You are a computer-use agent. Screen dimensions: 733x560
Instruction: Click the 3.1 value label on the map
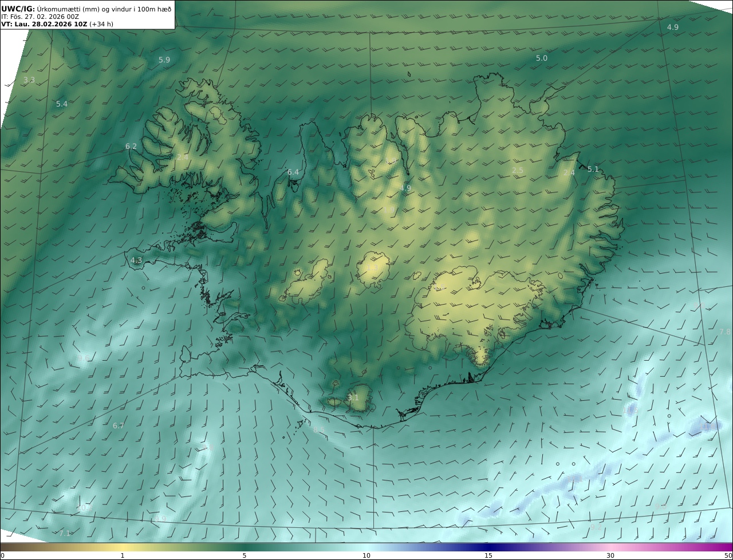coord(353,398)
